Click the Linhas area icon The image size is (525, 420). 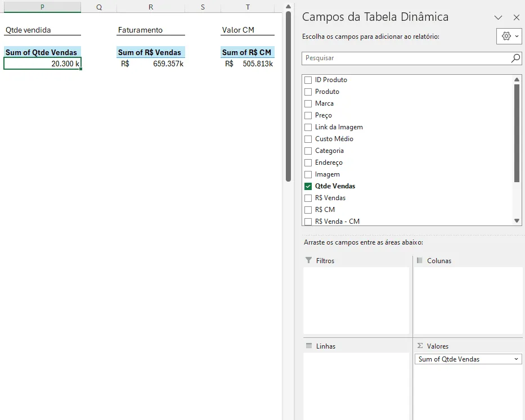coord(309,346)
